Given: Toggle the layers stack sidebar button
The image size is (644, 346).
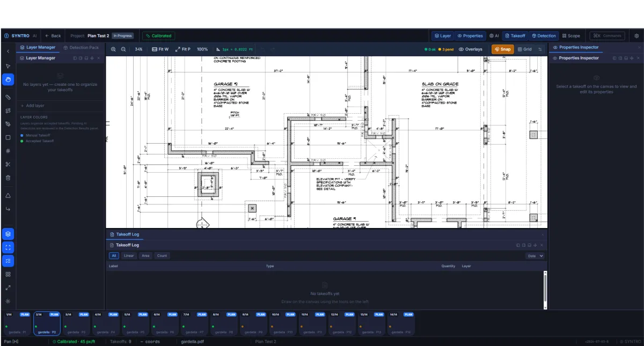Looking at the screenshot, I should pyautogui.click(x=8, y=234).
